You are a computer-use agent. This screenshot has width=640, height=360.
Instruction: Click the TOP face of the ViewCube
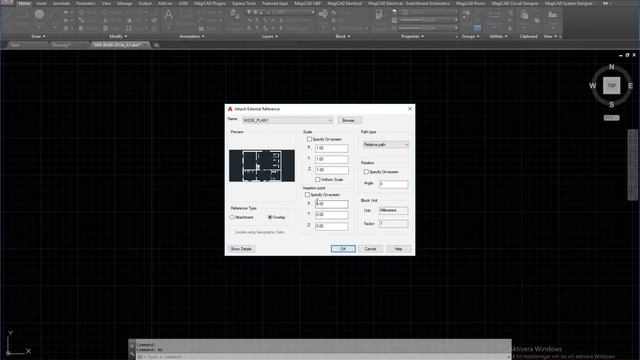click(611, 86)
